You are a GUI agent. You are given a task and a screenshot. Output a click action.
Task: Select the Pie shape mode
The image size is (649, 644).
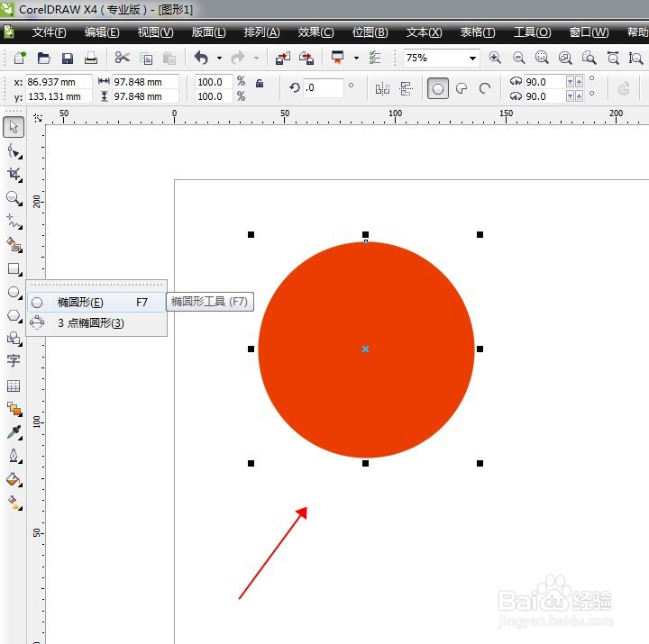pos(462,88)
